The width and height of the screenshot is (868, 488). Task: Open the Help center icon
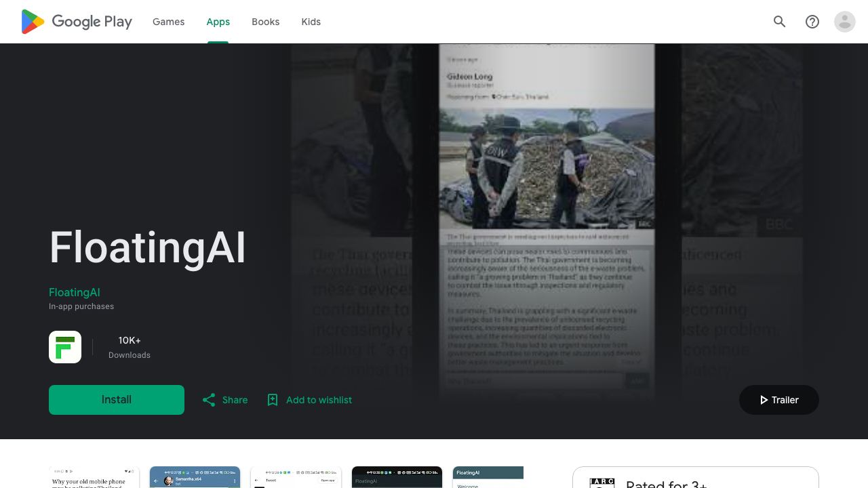click(812, 22)
